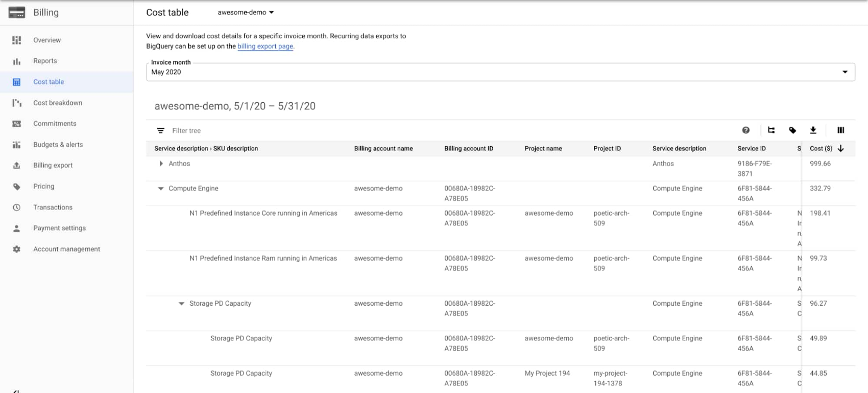868x393 pixels.
Task: Open the column display options icon
Action: [x=841, y=130]
